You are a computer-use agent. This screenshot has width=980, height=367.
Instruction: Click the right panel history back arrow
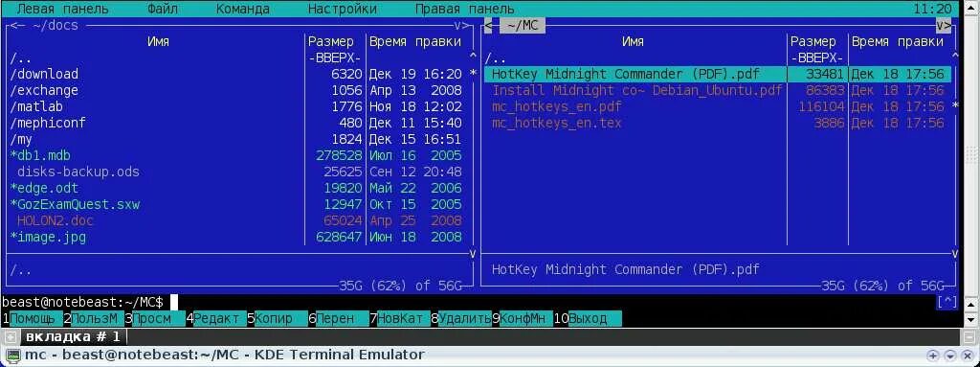(x=488, y=26)
